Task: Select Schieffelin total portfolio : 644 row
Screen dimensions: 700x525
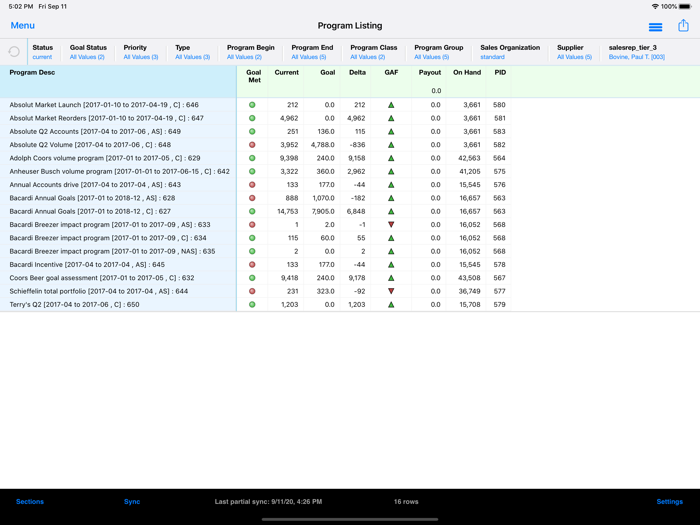Action: [255, 291]
